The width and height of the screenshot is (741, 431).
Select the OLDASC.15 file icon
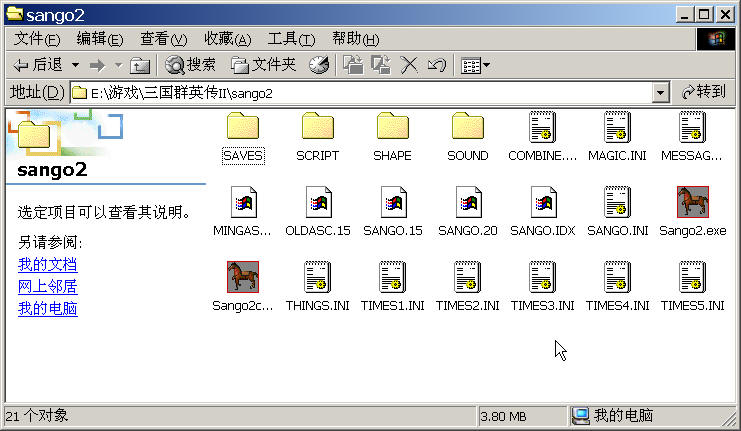[319, 202]
